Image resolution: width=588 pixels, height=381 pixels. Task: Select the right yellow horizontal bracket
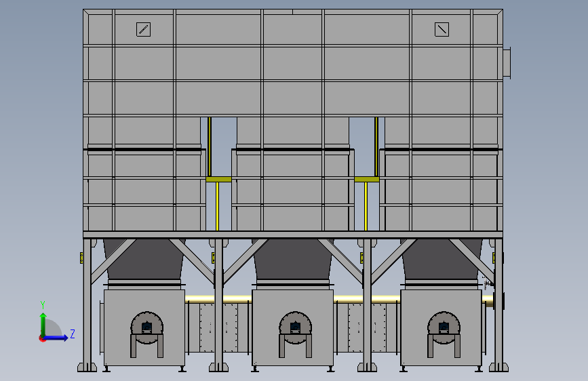367,179
